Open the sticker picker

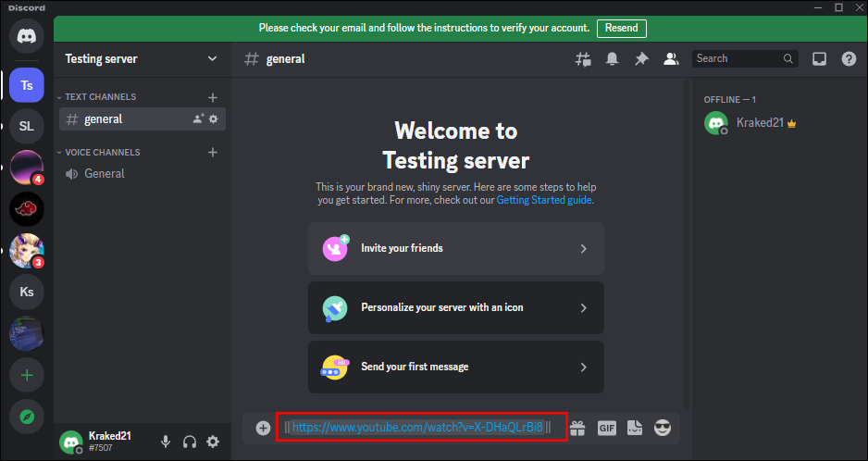tap(634, 428)
